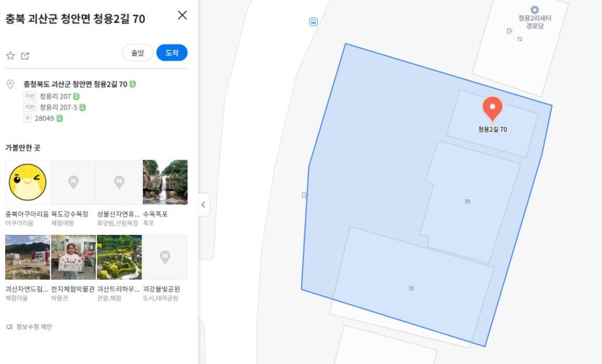Screen dimensions: 602x364
Task: Copy 청용리 207-5 lot number icon
Action: click(x=82, y=107)
